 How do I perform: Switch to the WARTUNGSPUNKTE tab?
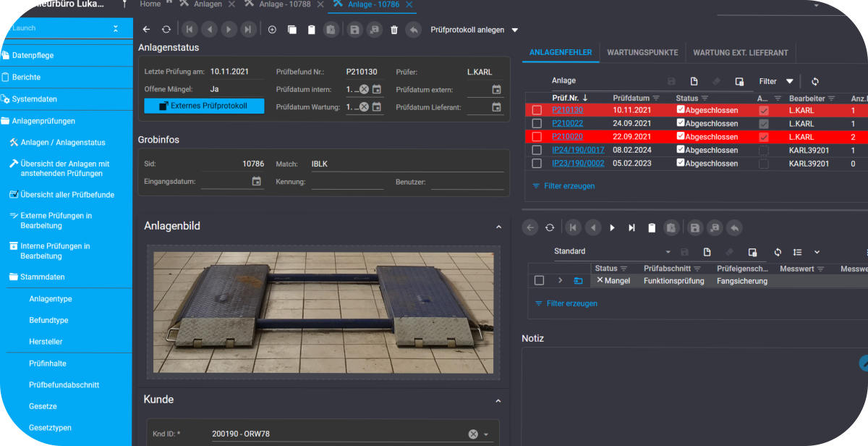pos(642,53)
